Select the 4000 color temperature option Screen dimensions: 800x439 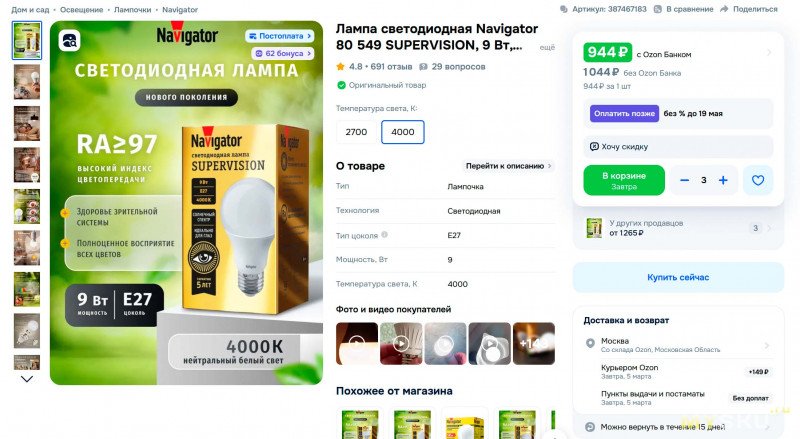(x=403, y=132)
